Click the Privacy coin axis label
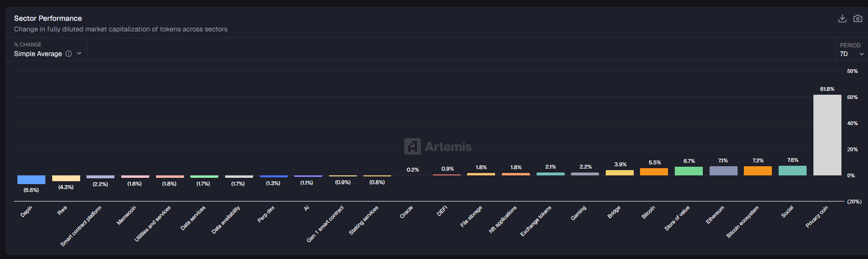The image size is (868, 259). (817, 216)
